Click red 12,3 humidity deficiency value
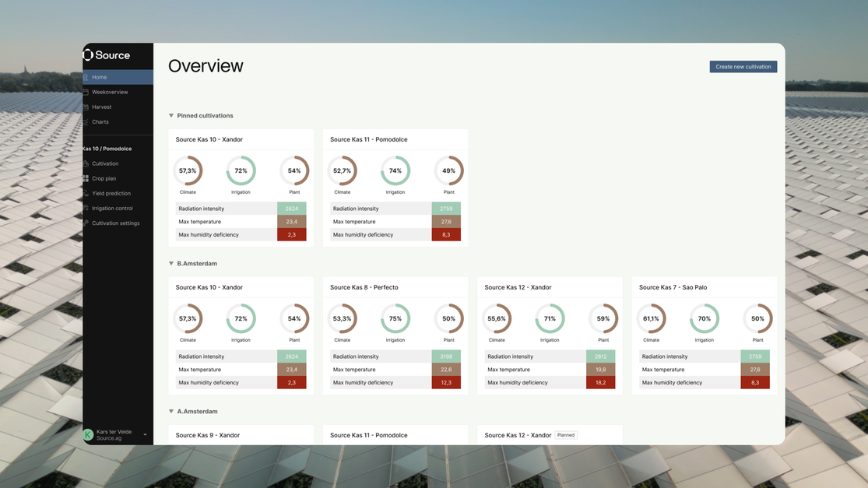868x488 pixels. pyautogui.click(x=446, y=382)
